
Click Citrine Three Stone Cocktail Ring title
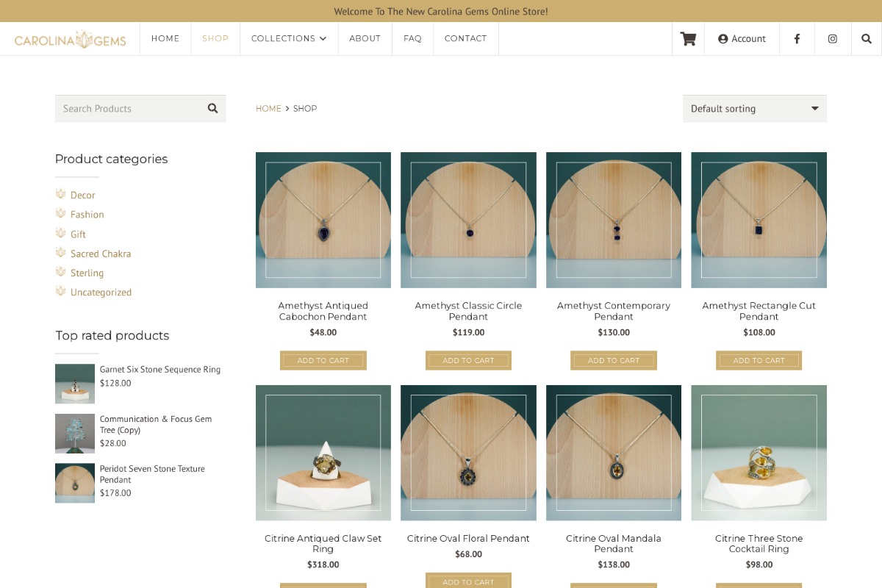[x=759, y=544]
